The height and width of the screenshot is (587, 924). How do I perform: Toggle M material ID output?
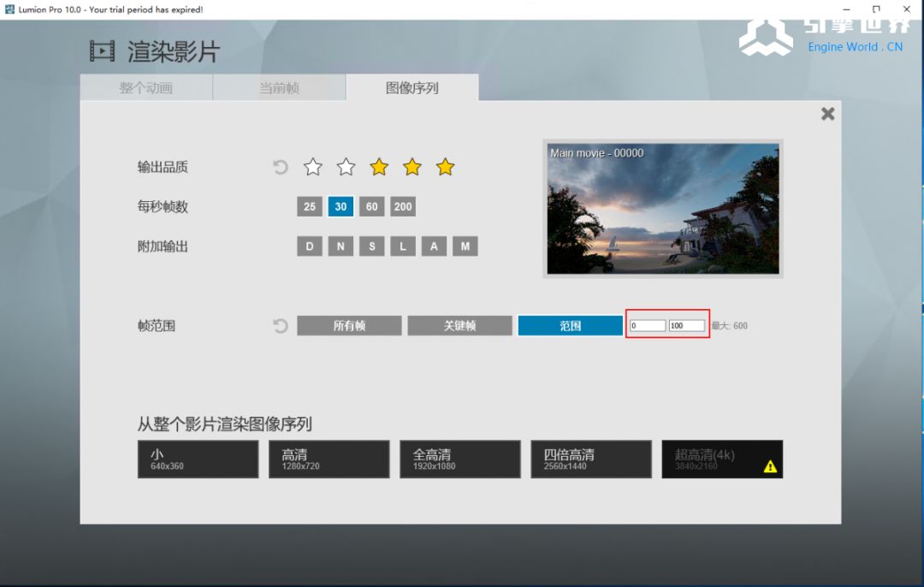(465, 246)
